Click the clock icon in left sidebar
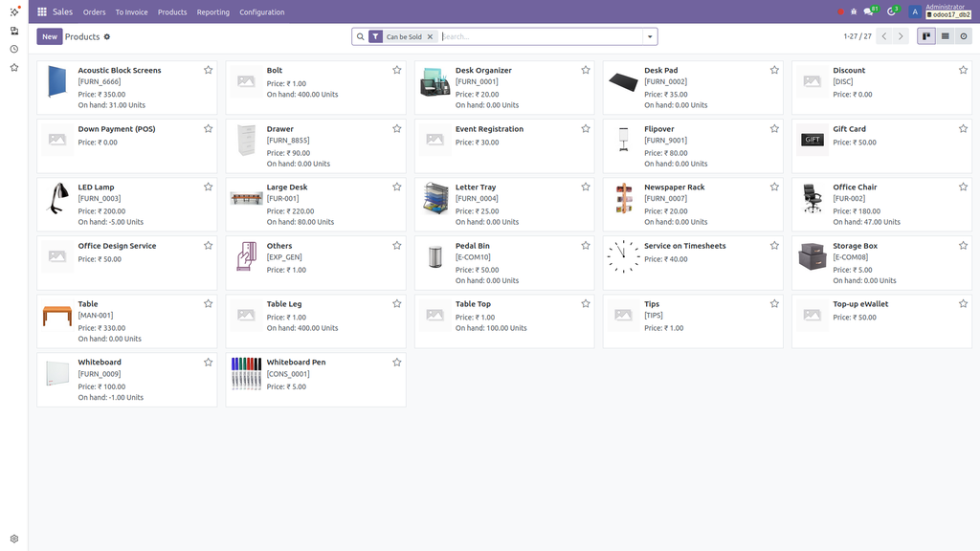980x551 pixels. pyautogui.click(x=14, y=49)
